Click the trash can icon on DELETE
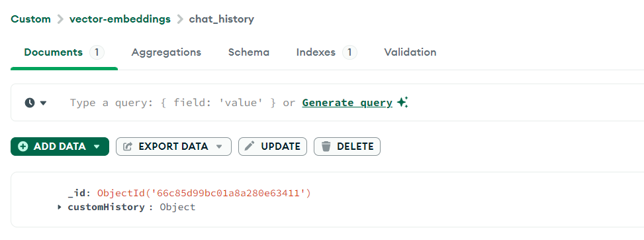This screenshot has height=240, width=644. click(326, 147)
